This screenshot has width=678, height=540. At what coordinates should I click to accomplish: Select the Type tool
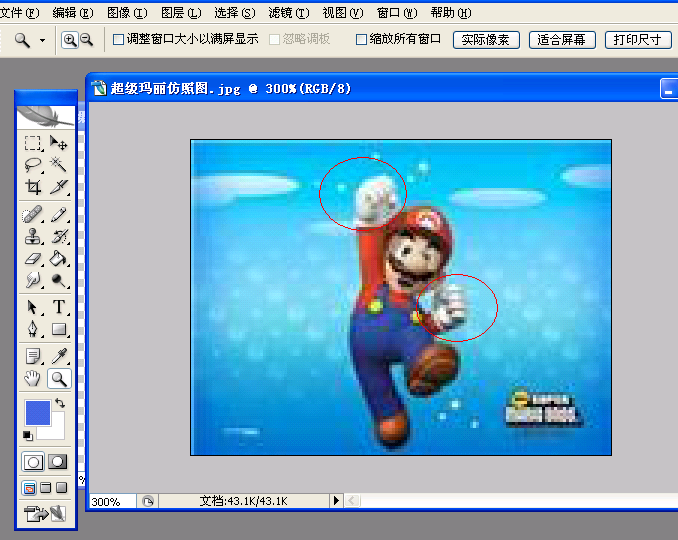tap(58, 307)
